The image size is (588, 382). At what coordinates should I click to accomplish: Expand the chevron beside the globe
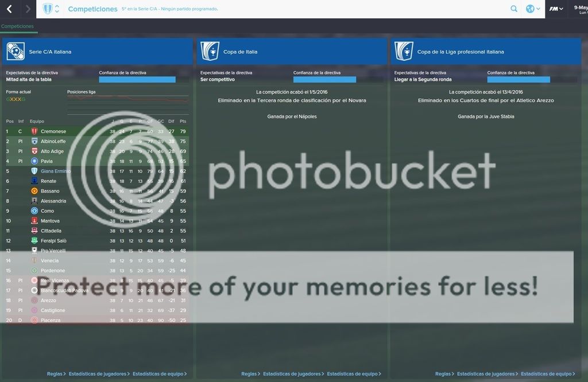538,9
